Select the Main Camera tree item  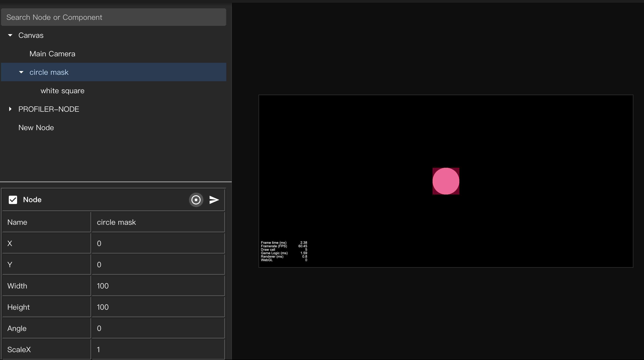(x=52, y=54)
